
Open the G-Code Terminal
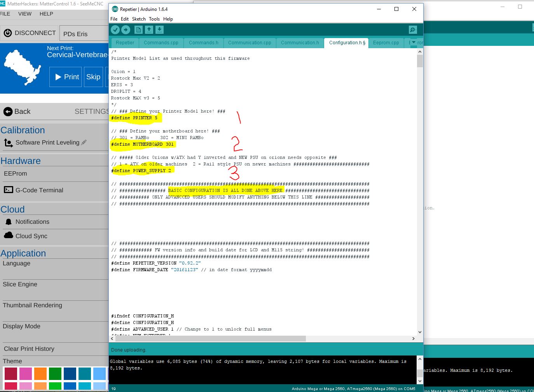[39, 190]
